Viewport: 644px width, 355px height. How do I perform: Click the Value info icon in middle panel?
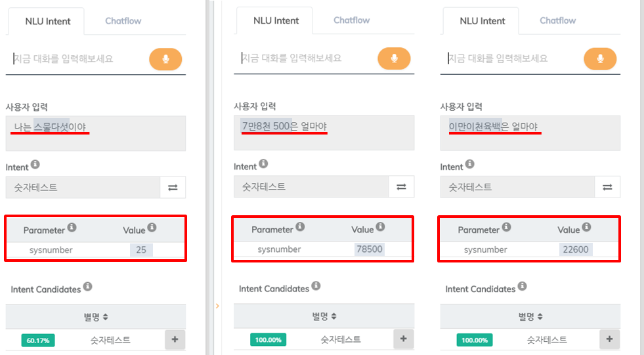(380, 226)
